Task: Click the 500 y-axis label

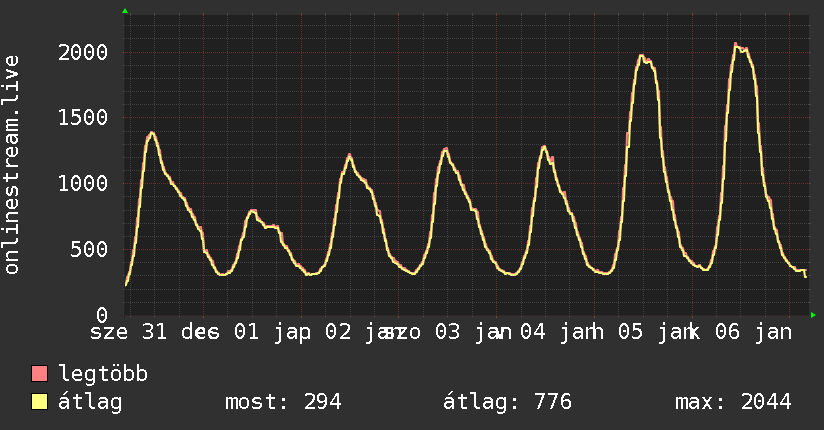Action: (x=89, y=249)
